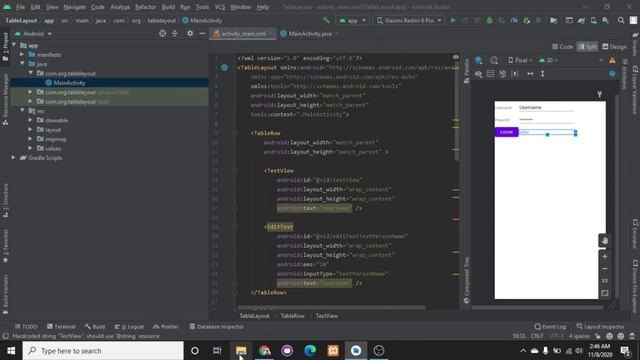This screenshot has height=360, width=640.
Task: Toggle view options eye icon in design toolbar
Action: [478, 74]
